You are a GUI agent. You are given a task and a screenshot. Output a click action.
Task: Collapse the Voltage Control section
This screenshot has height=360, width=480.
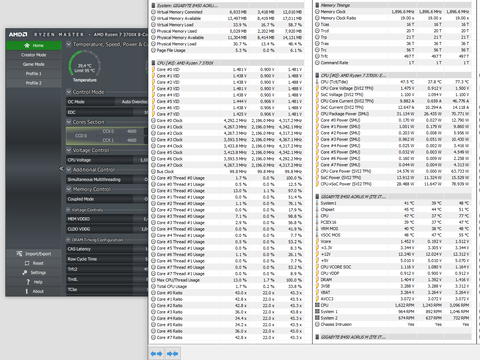tap(69, 150)
